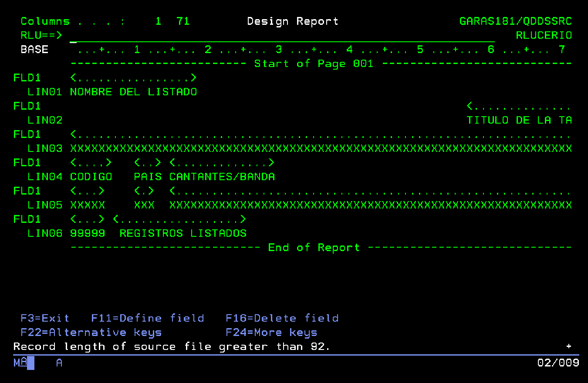Click the End of Report marker
Screen dimensions: 588x383
pyautogui.click(x=314, y=248)
